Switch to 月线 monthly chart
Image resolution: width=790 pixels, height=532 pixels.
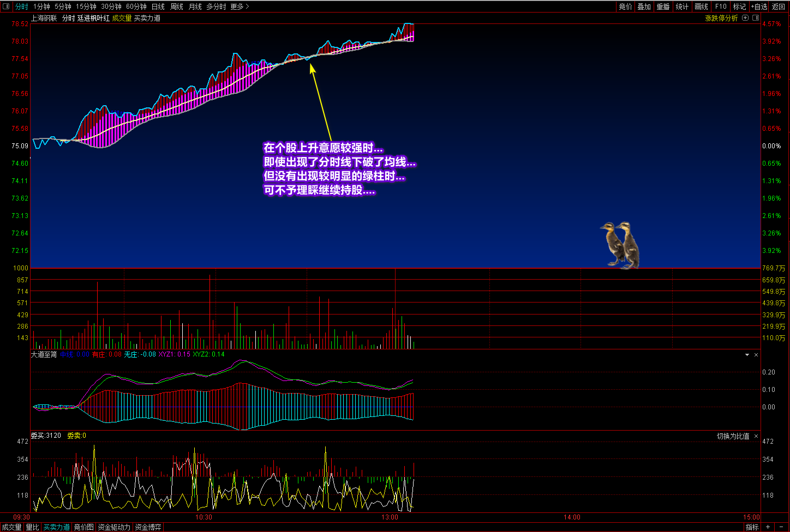click(195, 7)
